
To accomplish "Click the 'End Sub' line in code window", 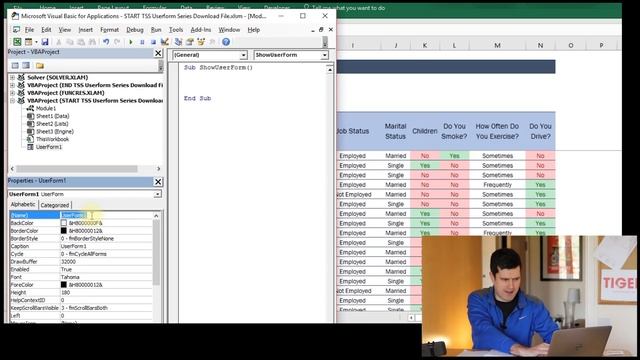I will point(197,98).
